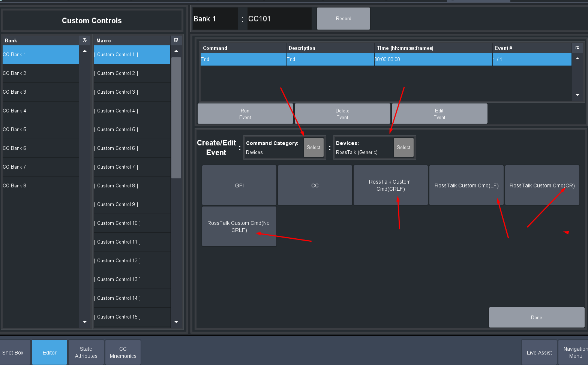This screenshot has height=365, width=588.
Task: Select the Custom Control 6 macro
Action: click(x=132, y=148)
